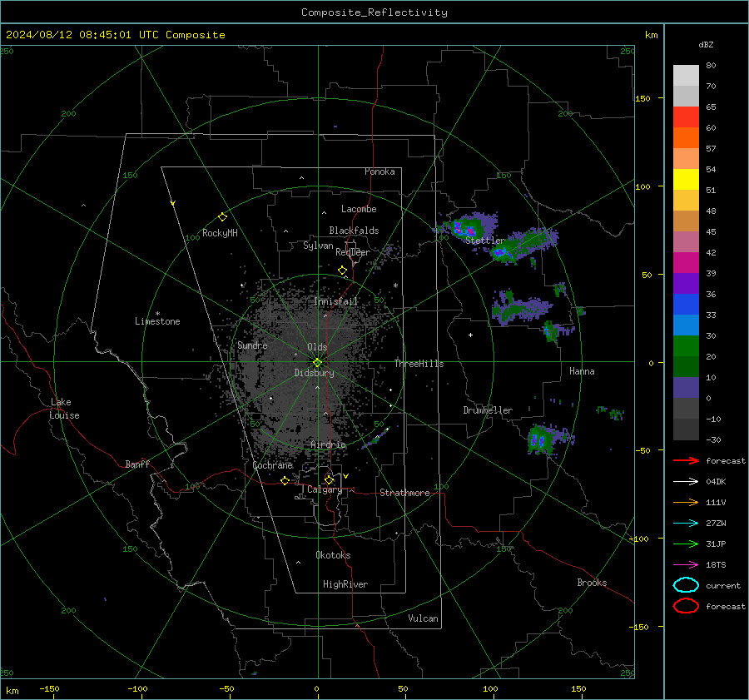Click the Composite_Reflectivity title text
Screen dimensions: 749x700
pyautogui.click(x=374, y=12)
